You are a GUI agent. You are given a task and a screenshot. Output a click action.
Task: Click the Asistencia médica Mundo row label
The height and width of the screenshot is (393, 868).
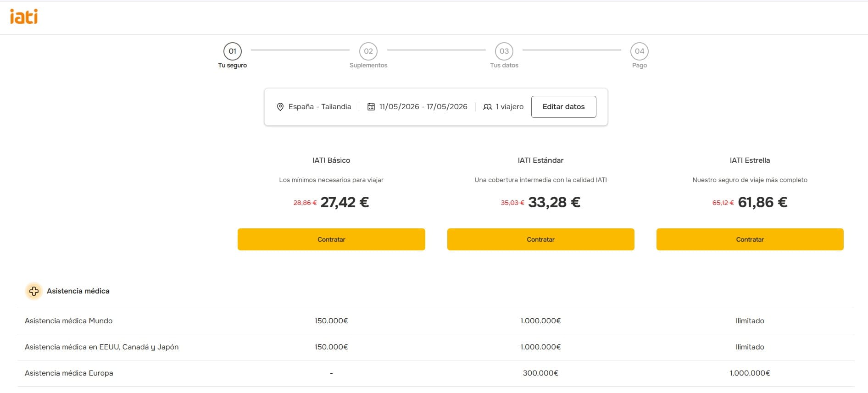pyautogui.click(x=68, y=321)
